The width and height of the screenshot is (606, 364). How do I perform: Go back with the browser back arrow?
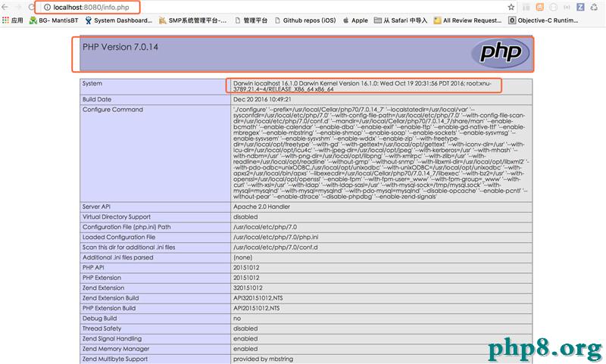(5, 7)
